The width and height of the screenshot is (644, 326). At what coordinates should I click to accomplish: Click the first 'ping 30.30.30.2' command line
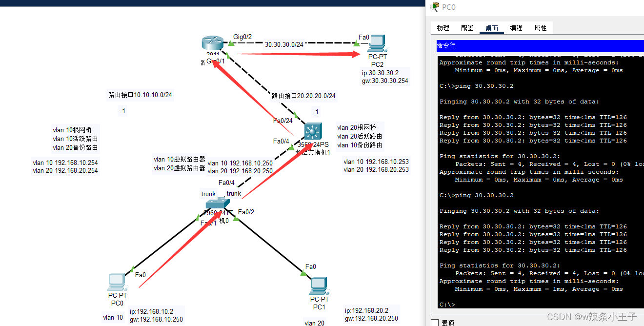[477, 86]
